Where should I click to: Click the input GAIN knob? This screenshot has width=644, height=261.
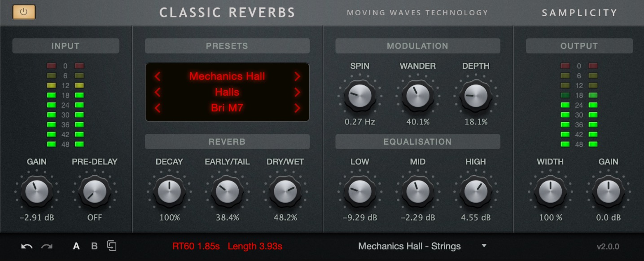click(37, 192)
